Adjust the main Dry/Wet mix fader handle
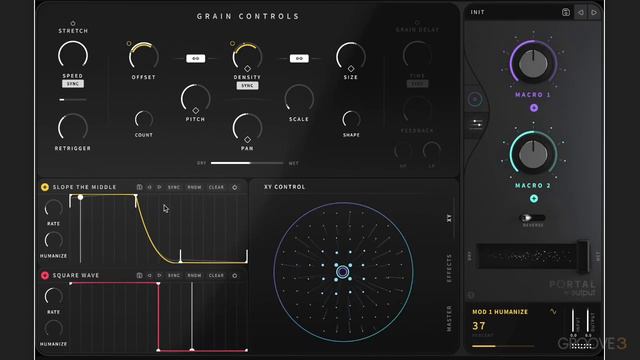The width and height of the screenshot is (640, 360). (x=583, y=257)
